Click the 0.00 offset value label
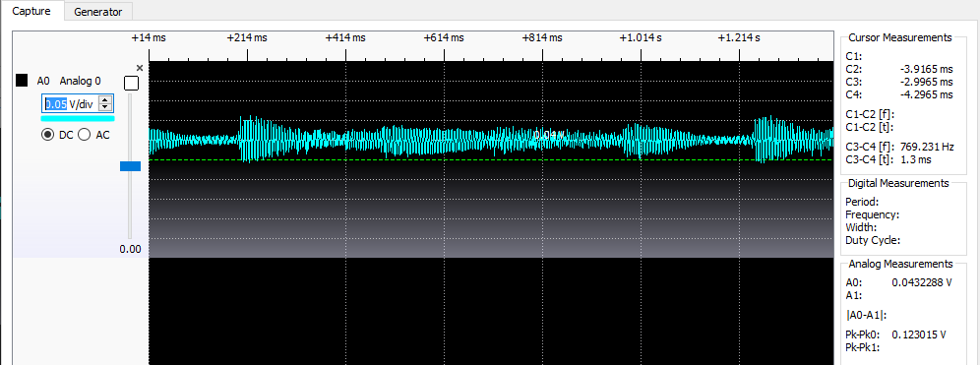 [131, 249]
